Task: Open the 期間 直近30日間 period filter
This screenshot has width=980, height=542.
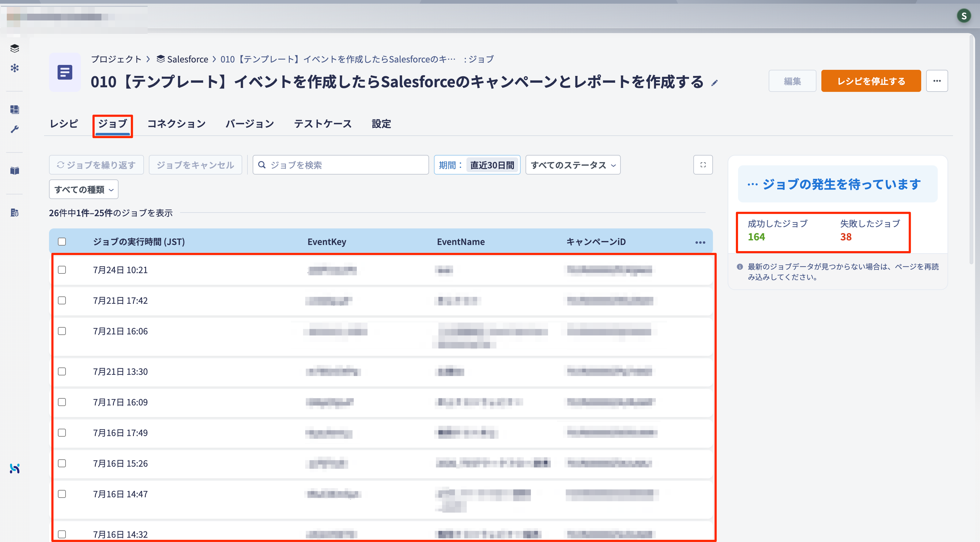Action: tap(477, 165)
